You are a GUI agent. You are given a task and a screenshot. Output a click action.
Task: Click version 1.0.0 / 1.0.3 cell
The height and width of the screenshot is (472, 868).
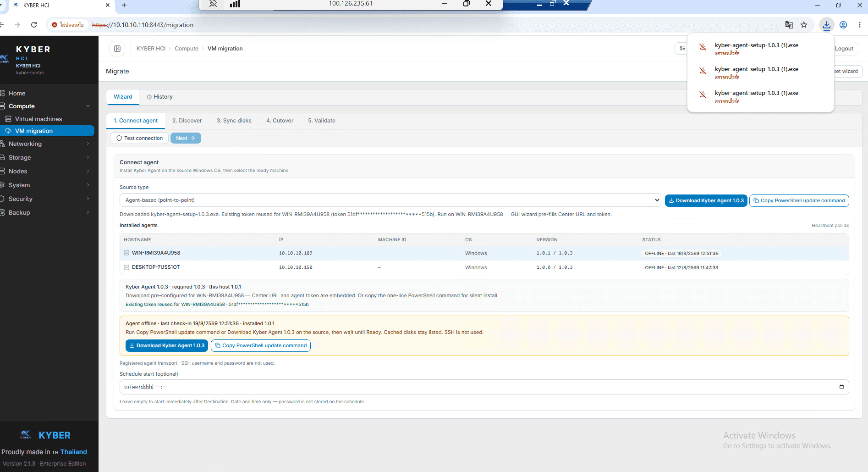click(555, 267)
